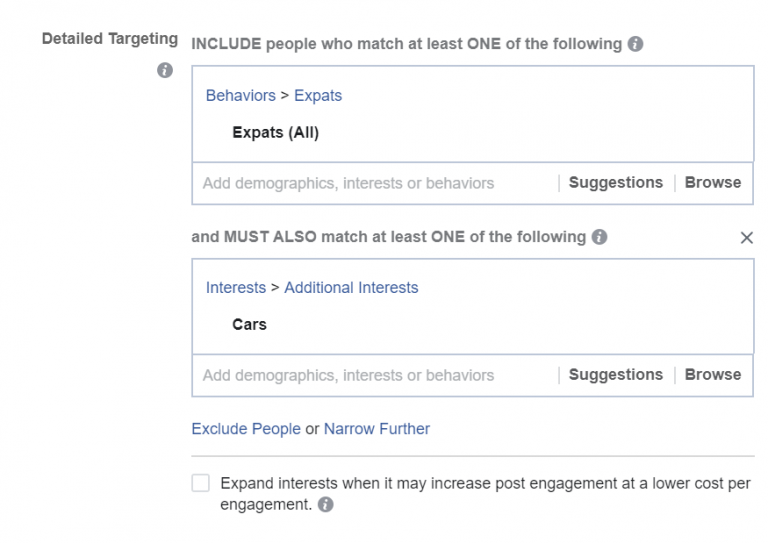Screen dimensions: 768x543
Task: Click the Exclude People link
Action: [246, 429]
